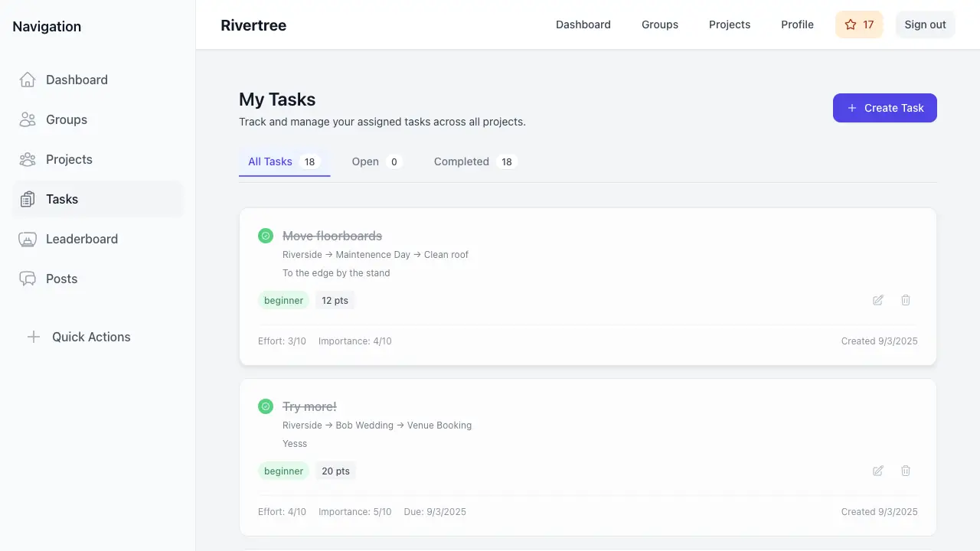Toggle completion check on Try more!
980x551 pixels.
(x=266, y=406)
